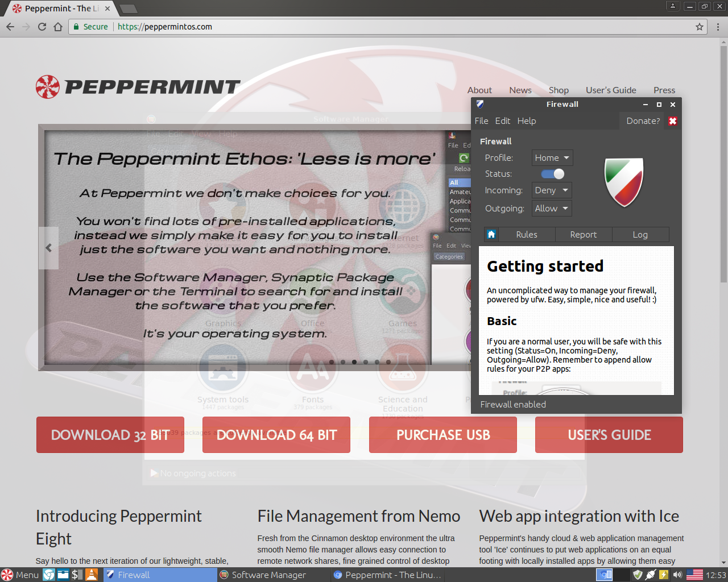Switch to the Rules tab in Firewall
Viewport: 728px width, 582px height.
tap(527, 234)
